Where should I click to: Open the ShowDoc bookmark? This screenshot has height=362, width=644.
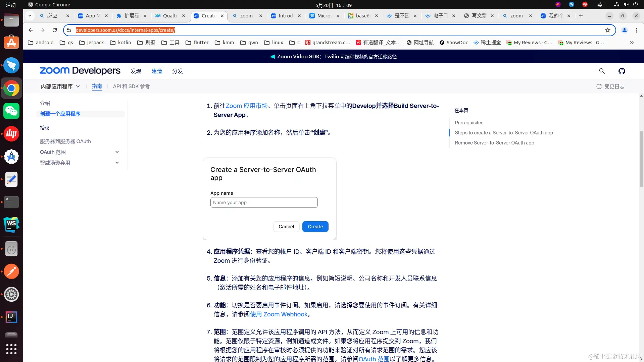(x=454, y=43)
